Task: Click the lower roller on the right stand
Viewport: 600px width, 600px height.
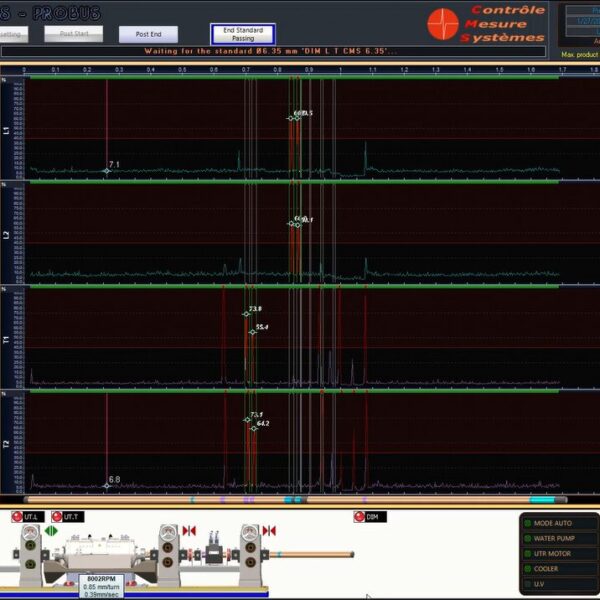Action: [250, 562]
